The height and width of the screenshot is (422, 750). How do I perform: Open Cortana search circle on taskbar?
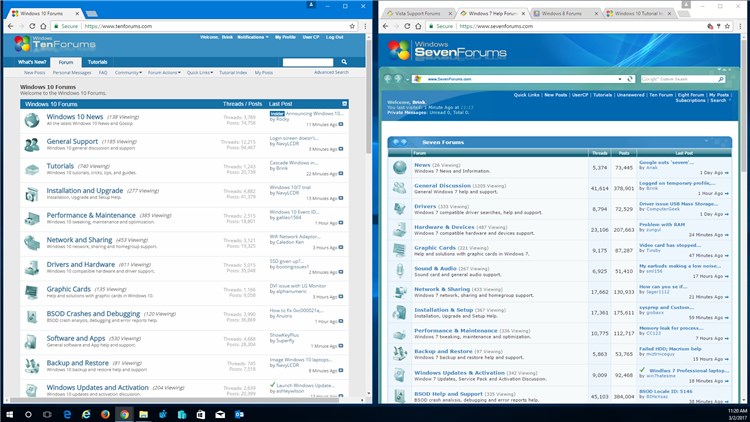tap(28, 414)
